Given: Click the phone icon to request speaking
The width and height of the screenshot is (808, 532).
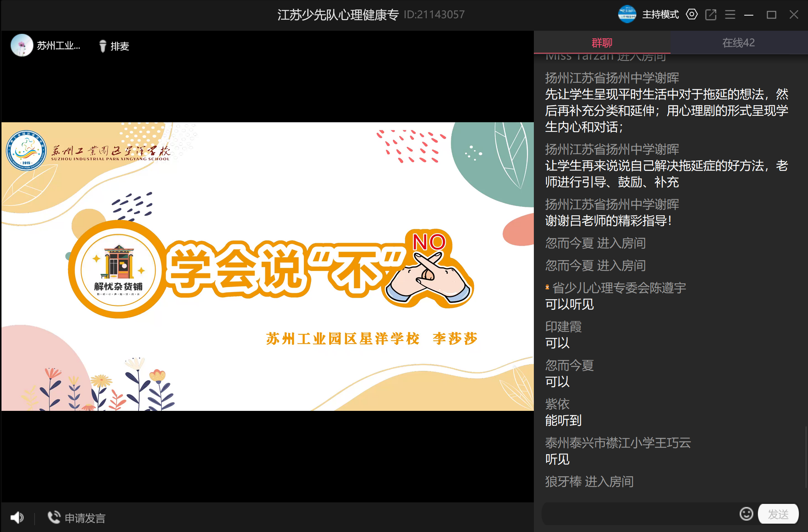Looking at the screenshot, I should coord(54,517).
